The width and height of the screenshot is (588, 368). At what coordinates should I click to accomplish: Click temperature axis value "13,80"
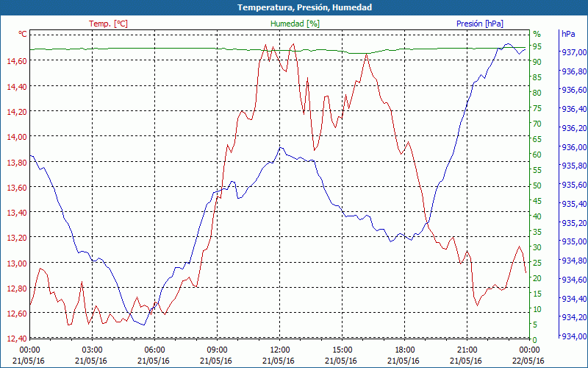tap(17, 163)
